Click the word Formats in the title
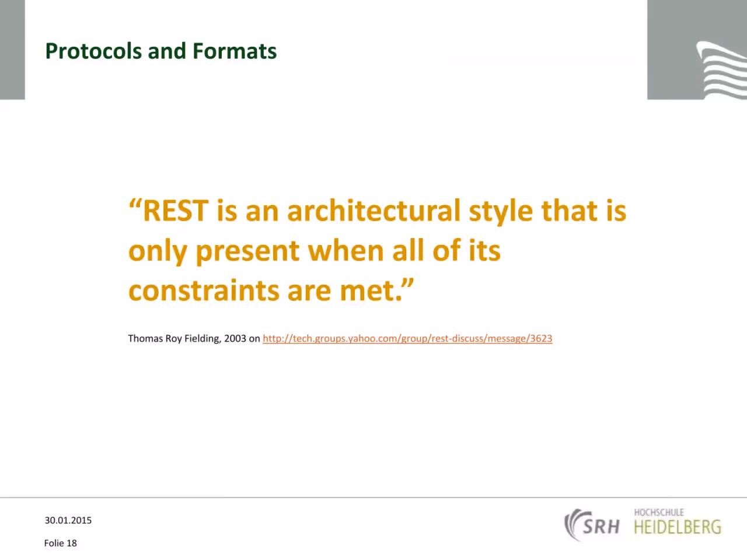 [x=235, y=51]
